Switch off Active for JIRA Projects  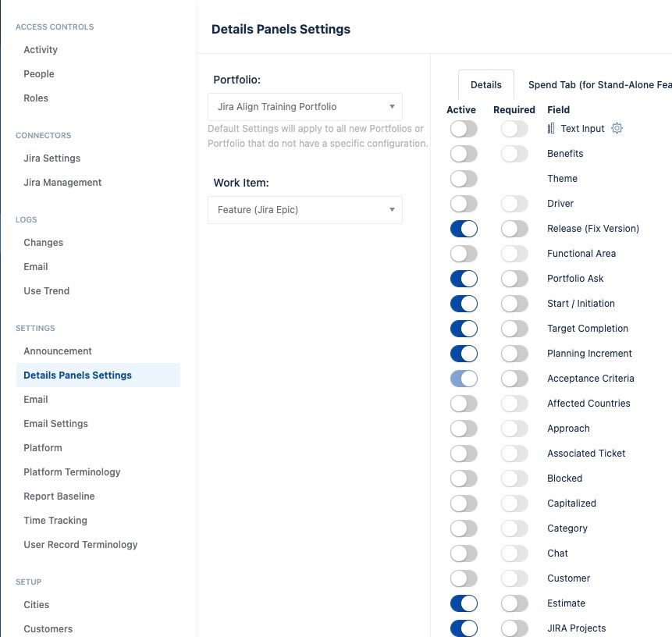tap(464, 628)
